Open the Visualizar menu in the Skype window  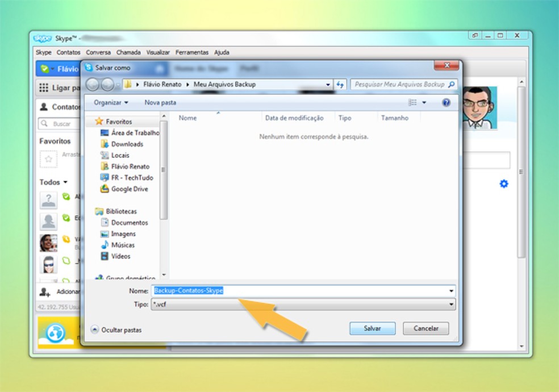(x=158, y=52)
